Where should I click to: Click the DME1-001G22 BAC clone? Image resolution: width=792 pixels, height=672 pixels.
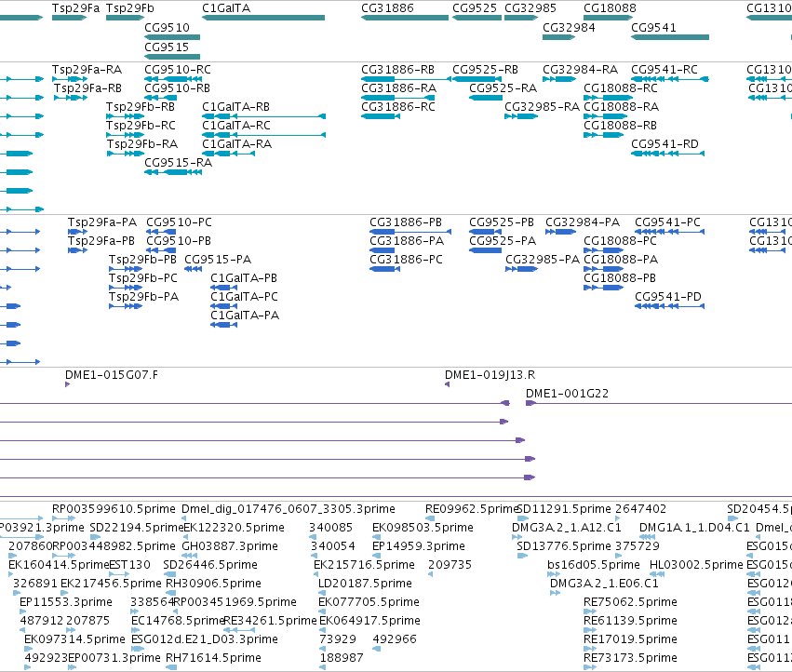click(x=659, y=403)
